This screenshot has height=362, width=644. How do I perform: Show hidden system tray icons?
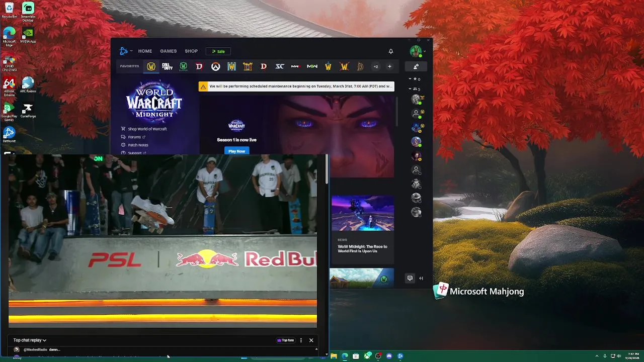(597, 356)
